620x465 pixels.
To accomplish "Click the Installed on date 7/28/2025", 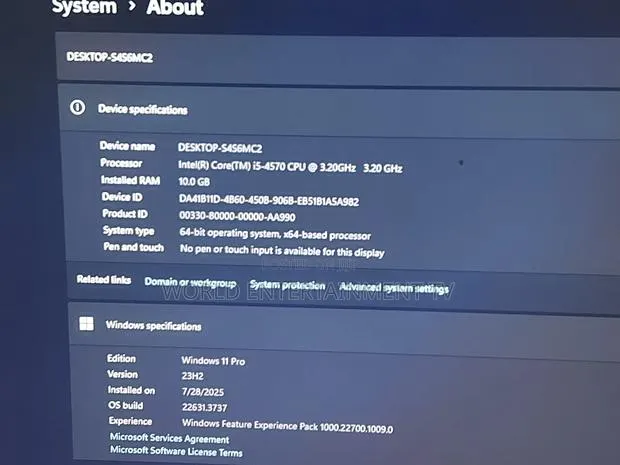I will point(203,391).
